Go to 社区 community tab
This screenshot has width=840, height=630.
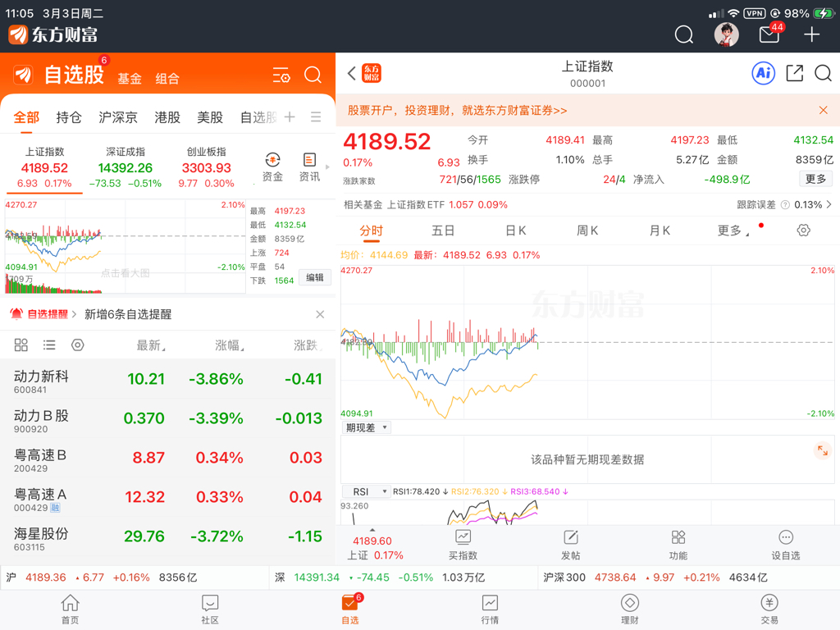pos(210,609)
